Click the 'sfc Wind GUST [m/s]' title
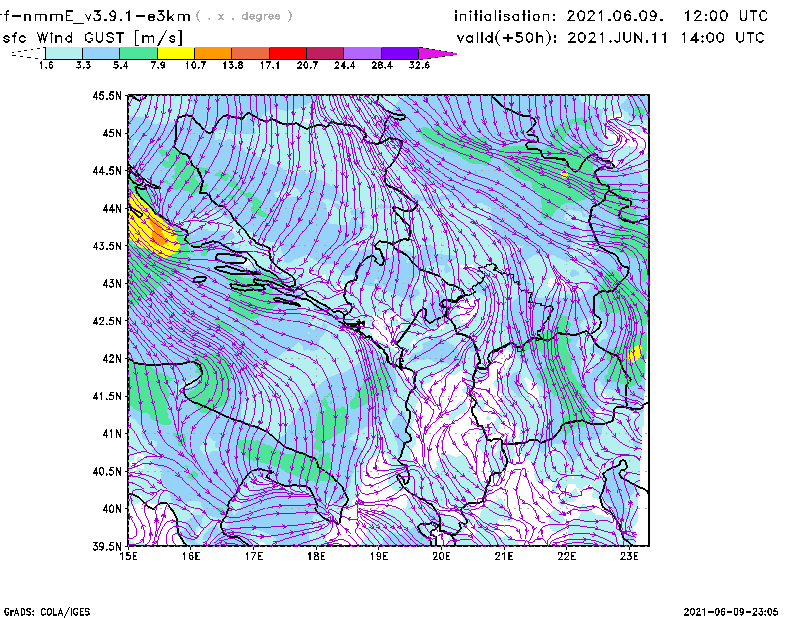 [x=92, y=38]
